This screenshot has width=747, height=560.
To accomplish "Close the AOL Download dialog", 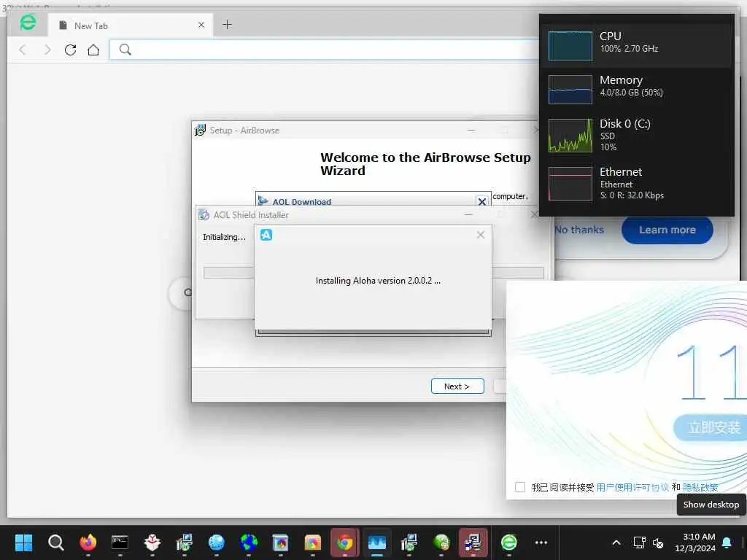I will tap(482, 201).
